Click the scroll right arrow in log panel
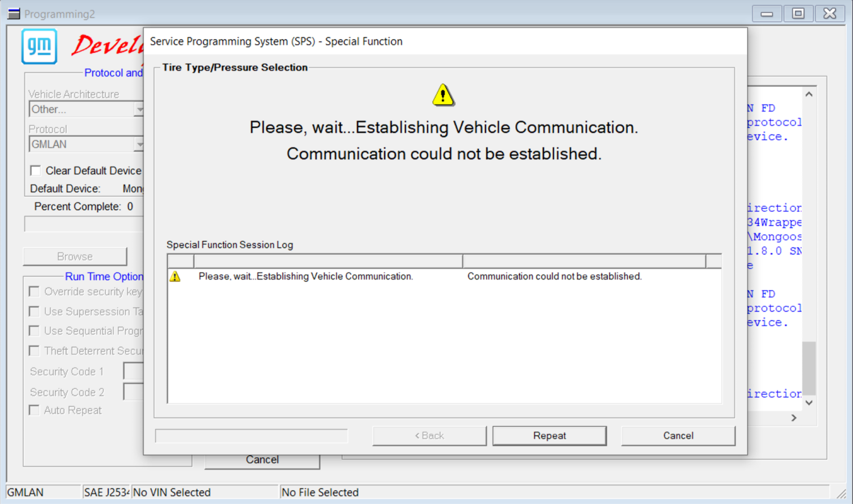The width and height of the screenshot is (853, 504). (x=794, y=418)
